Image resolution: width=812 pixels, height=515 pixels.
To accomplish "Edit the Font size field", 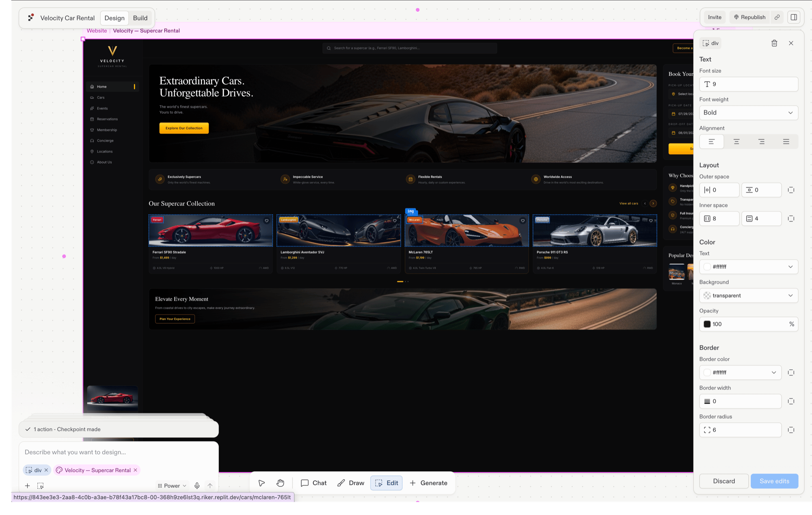I will point(749,84).
